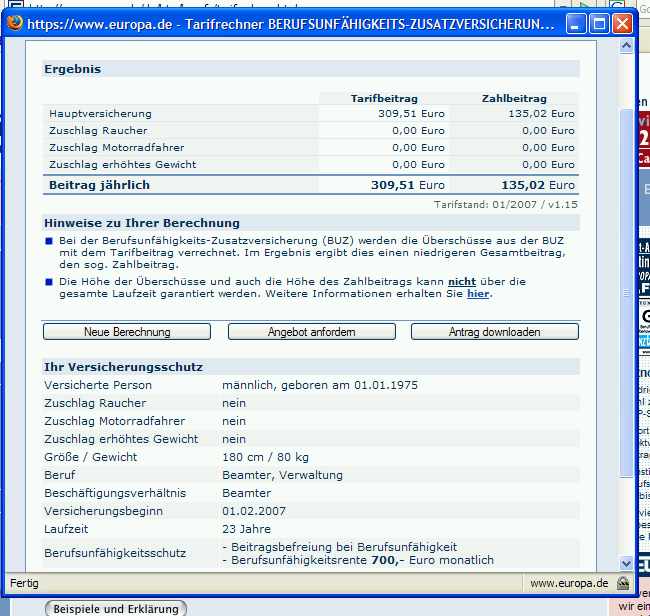
Task: Click the scrollbar up arrow
Action: coord(626,46)
